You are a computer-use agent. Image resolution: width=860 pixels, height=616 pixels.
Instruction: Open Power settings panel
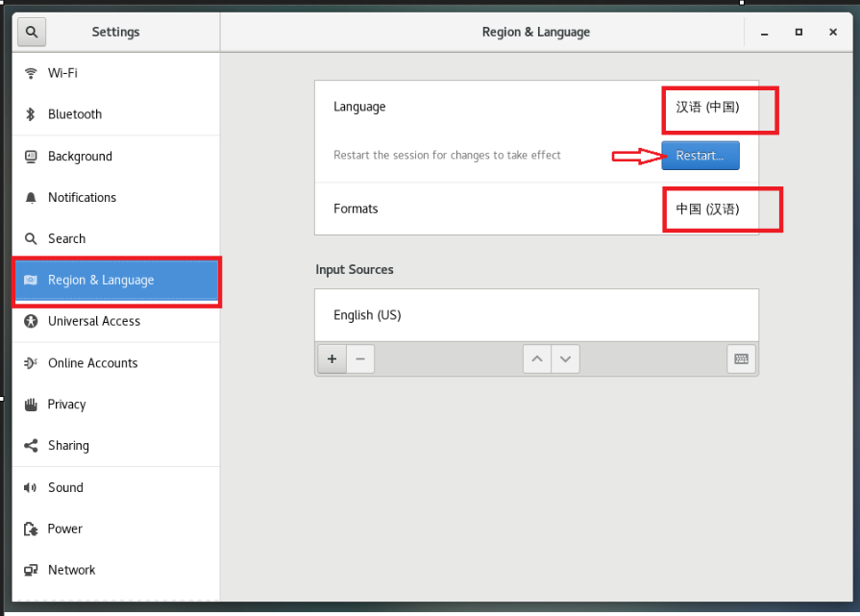click(116, 529)
